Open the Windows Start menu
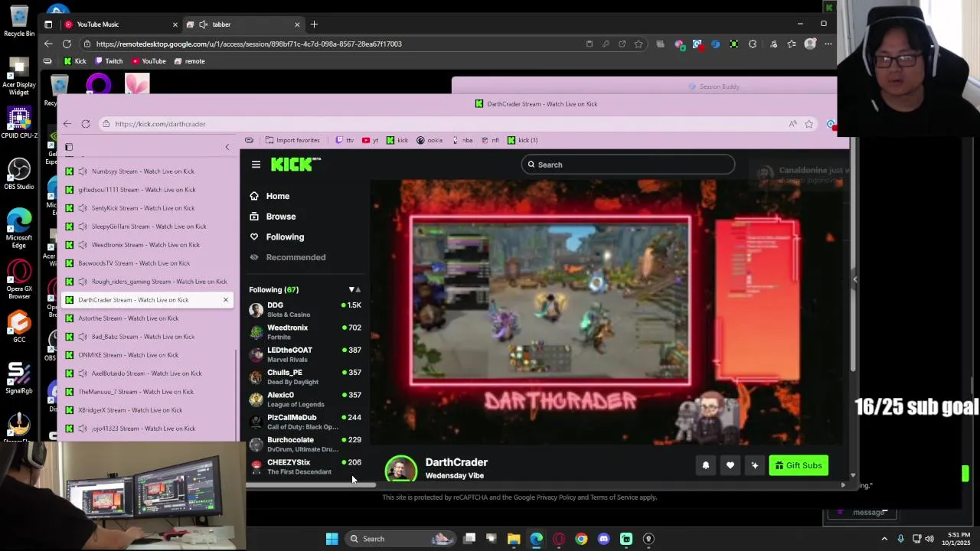Image resolution: width=980 pixels, height=551 pixels. 332,539
